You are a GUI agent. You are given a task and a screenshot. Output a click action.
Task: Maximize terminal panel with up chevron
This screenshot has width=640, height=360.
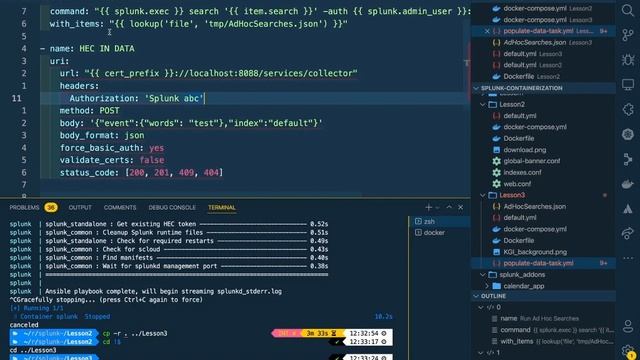click(x=449, y=207)
